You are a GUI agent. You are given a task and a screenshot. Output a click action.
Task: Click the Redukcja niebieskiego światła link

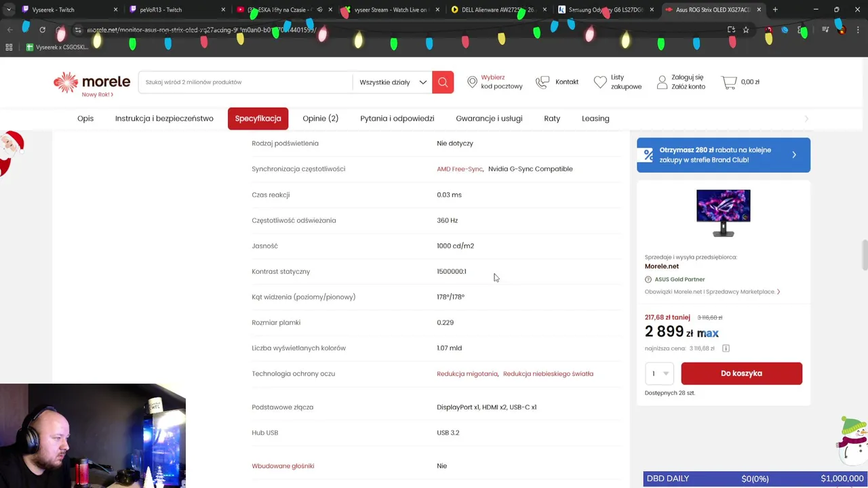[548, 373]
